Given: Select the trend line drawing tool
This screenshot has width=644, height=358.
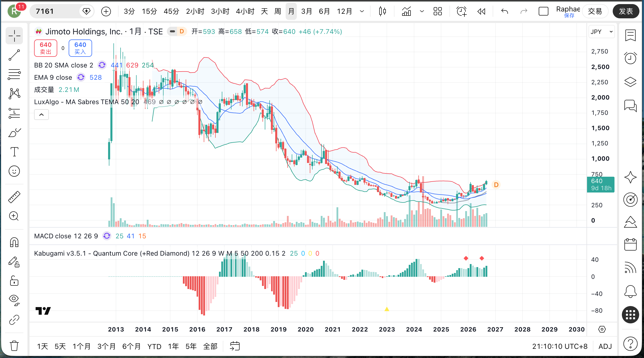Looking at the screenshot, I should [14, 55].
